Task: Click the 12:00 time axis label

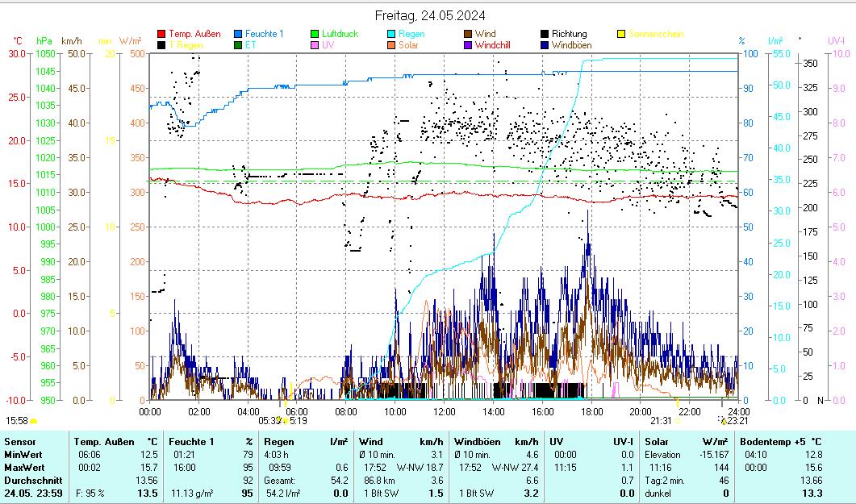Action: 445,411
